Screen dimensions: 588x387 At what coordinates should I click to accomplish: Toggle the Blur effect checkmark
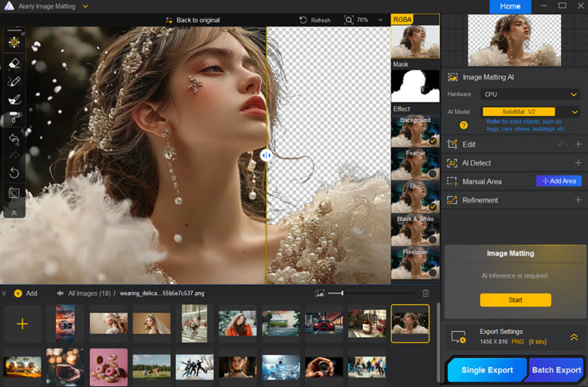[x=433, y=207]
